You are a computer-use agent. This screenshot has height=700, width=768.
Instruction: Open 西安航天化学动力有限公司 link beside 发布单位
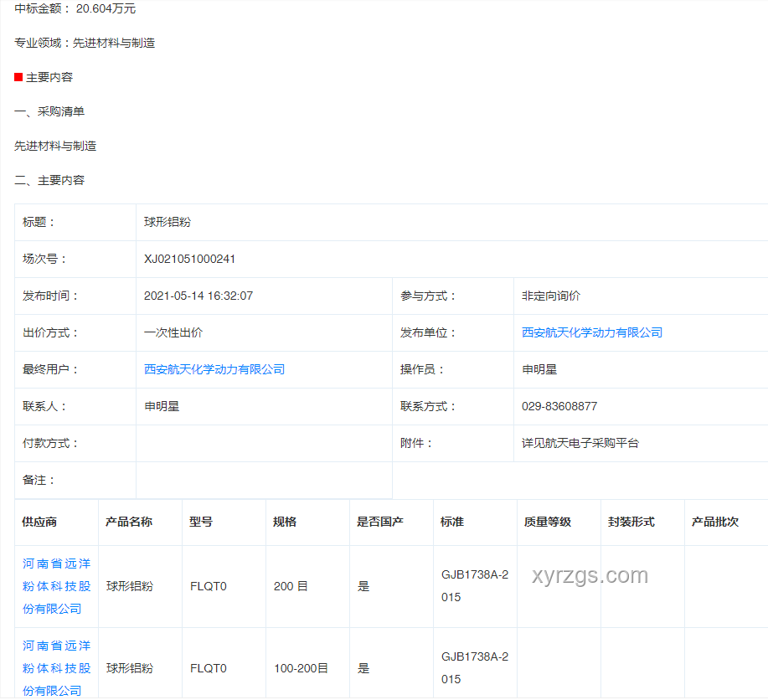click(x=591, y=332)
